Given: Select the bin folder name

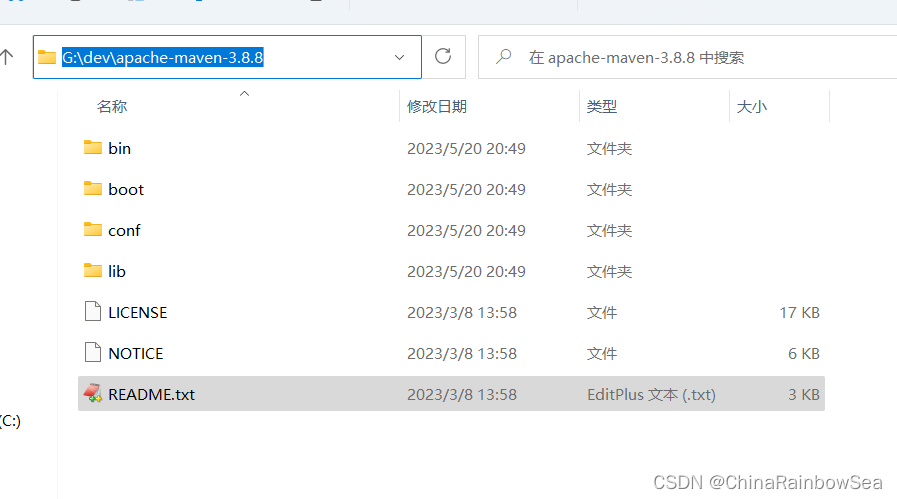Looking at the screenshot, I should coord(120,149).
